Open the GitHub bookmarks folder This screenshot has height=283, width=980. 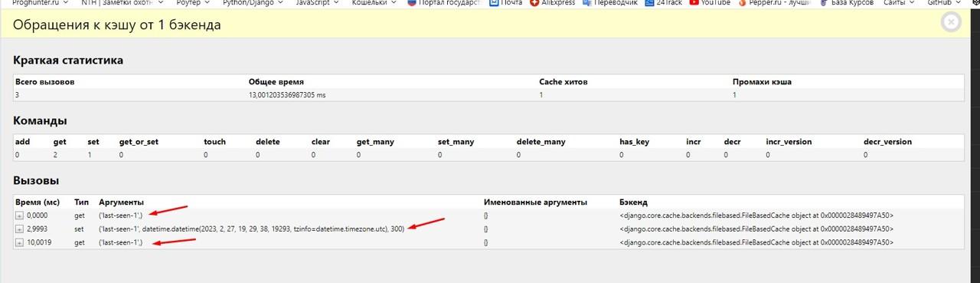click(x=944, y=3)
